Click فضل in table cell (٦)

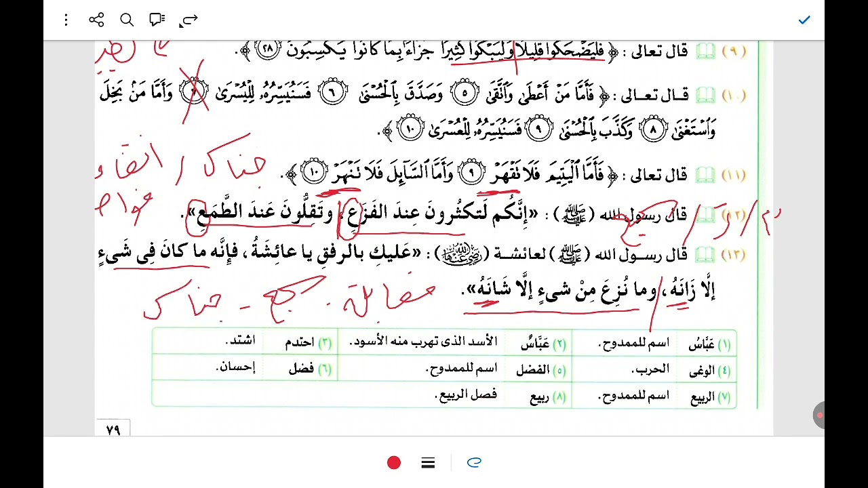(x=301, y=369)
